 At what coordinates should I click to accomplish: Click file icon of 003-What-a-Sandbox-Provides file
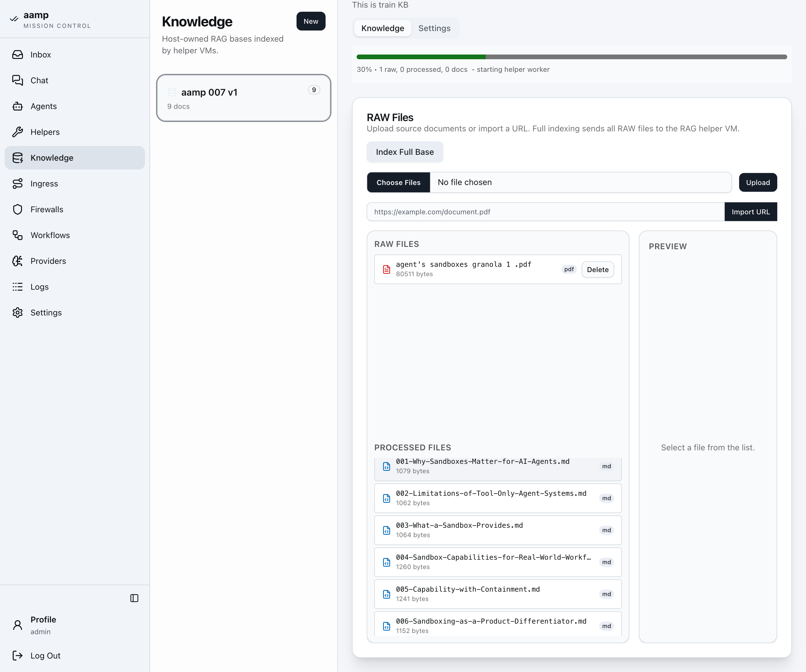(387, 530)
